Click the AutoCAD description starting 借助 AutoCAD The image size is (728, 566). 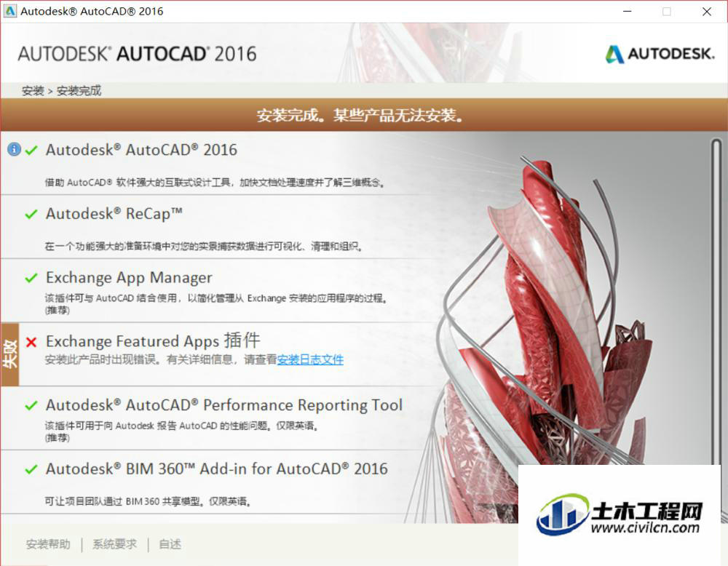[x=215, y=183]
